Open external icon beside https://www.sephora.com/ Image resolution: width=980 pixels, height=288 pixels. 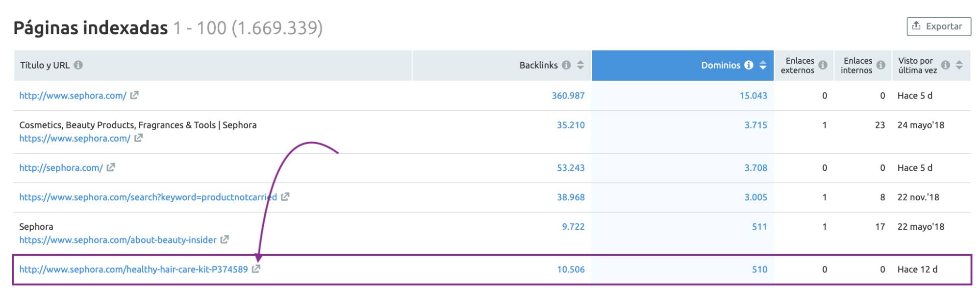(138, 138)
